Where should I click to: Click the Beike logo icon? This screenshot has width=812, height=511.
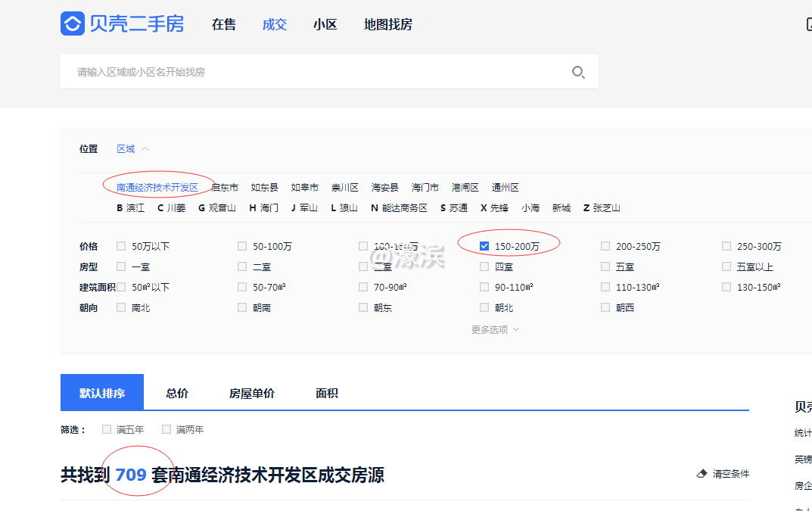point(71,23)
